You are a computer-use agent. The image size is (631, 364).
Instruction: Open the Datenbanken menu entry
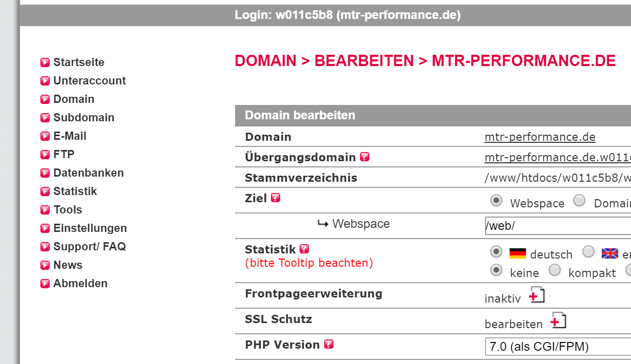(x=88, y=173)
